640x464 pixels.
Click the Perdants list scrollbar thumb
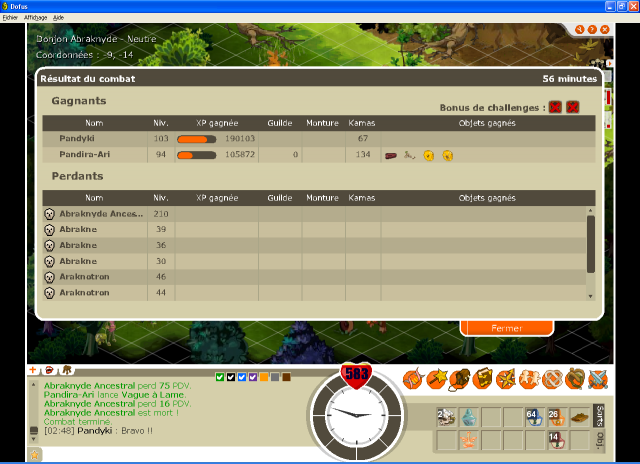(x=590, y=244)
